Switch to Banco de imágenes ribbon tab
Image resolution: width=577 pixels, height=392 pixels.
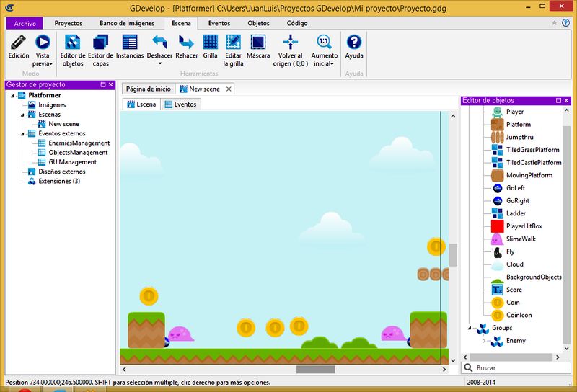(x=127, y=23)
